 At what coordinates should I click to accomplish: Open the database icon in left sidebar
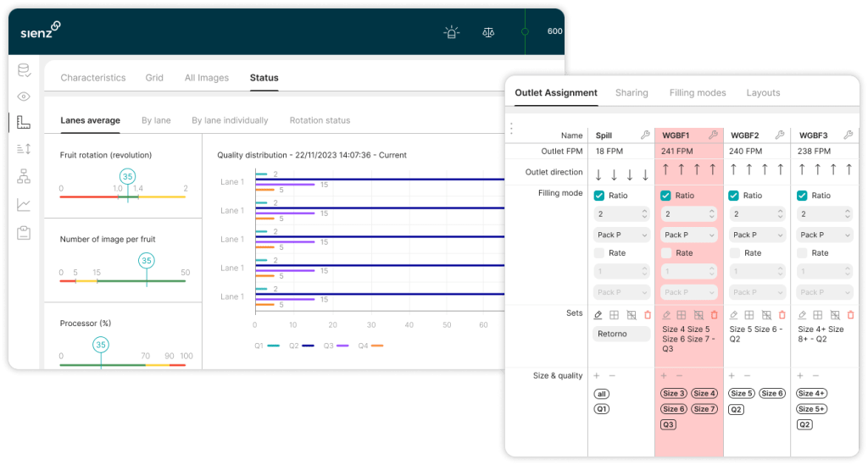tap(24, 70)
